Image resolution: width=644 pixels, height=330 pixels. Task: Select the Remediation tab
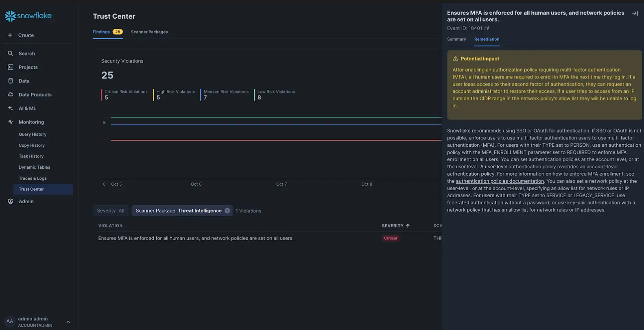pos(487,39)
